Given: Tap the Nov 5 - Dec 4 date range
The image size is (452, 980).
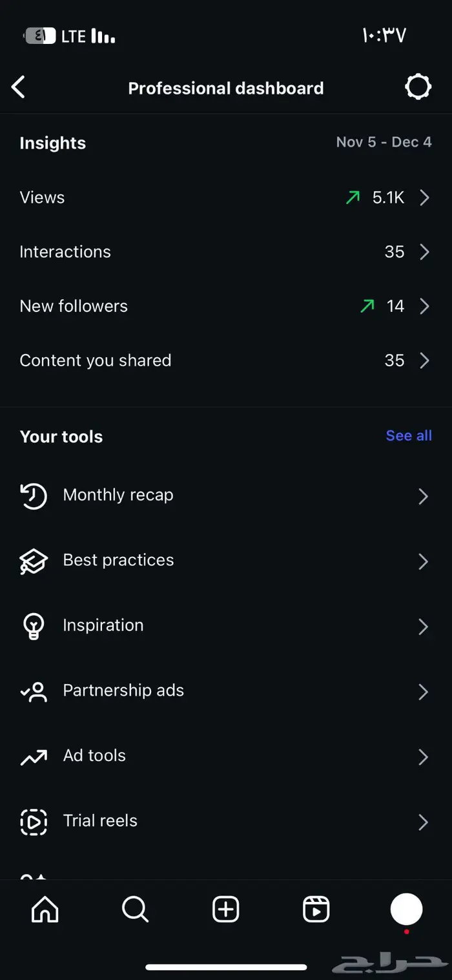Looking at the screenshot, I should coord(384,142).
